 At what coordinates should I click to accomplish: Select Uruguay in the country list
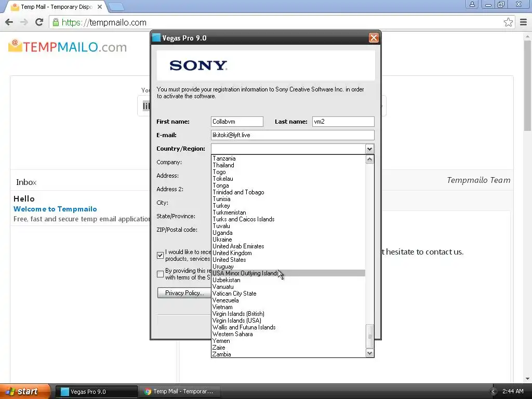coord(288,267)
